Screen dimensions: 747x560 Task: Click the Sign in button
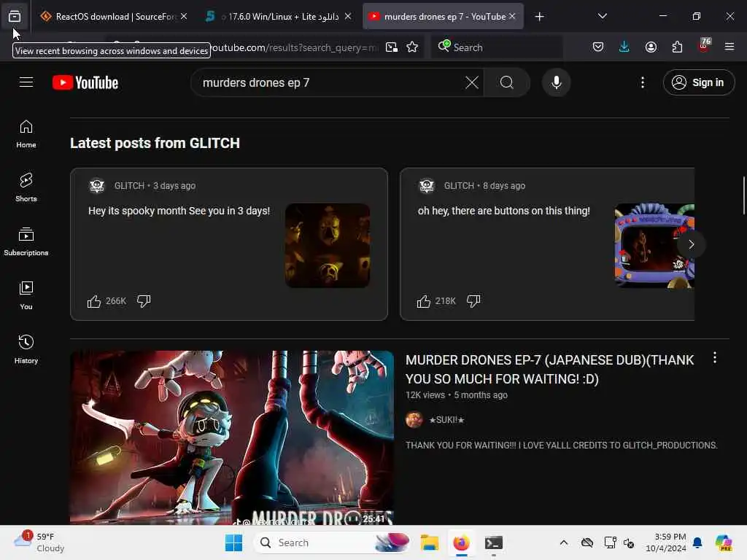698,83
